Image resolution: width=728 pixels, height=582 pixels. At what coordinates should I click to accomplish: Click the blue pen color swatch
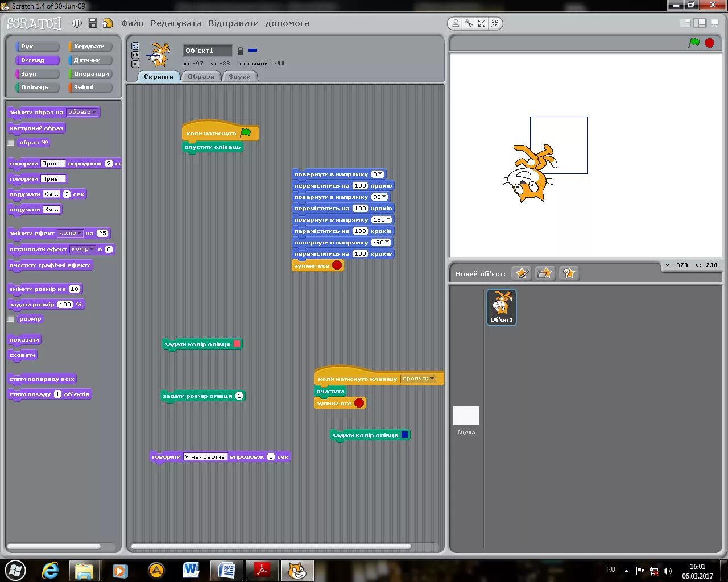coord(404,435)
